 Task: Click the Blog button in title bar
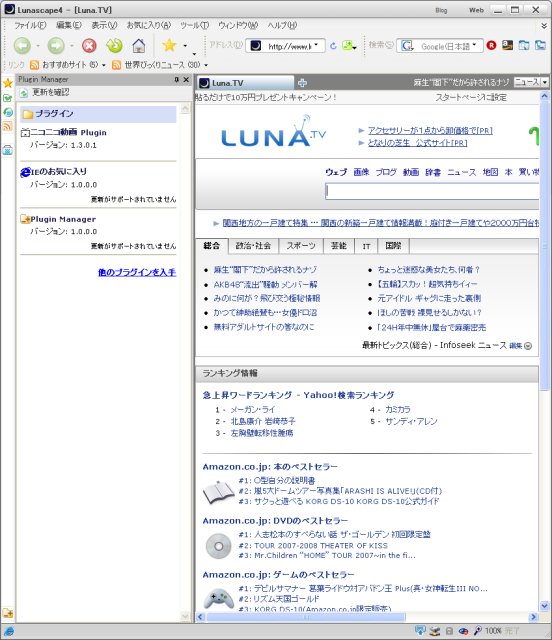(441, 10)
